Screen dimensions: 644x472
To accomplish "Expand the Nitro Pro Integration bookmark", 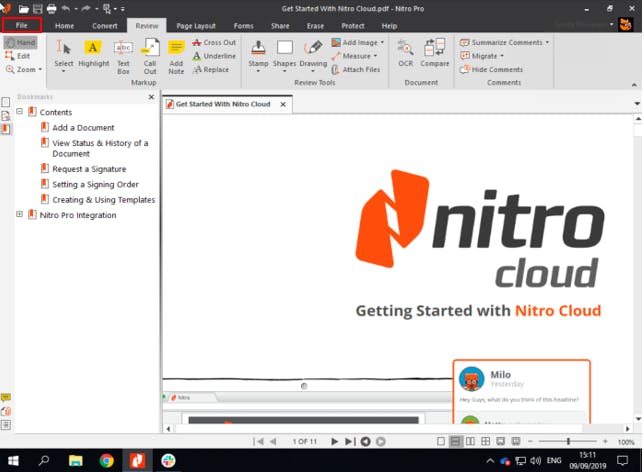I will 19,215.
